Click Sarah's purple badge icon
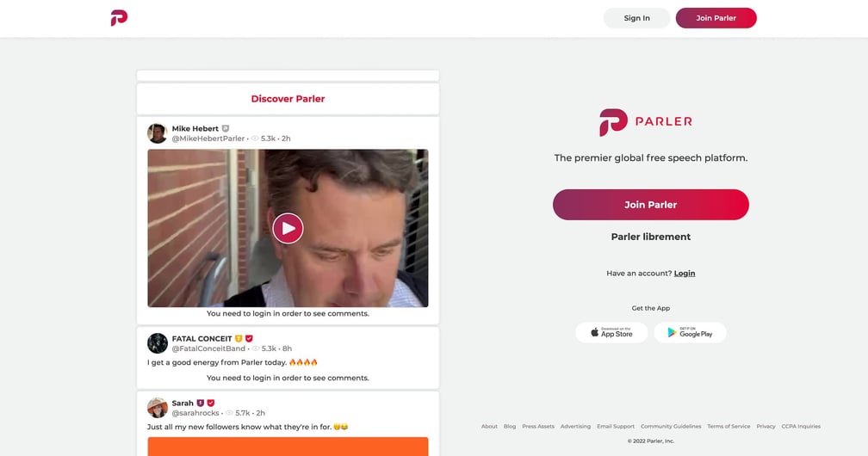The width and height of the screenshot is (868, 456). click(x=201, y=403)
